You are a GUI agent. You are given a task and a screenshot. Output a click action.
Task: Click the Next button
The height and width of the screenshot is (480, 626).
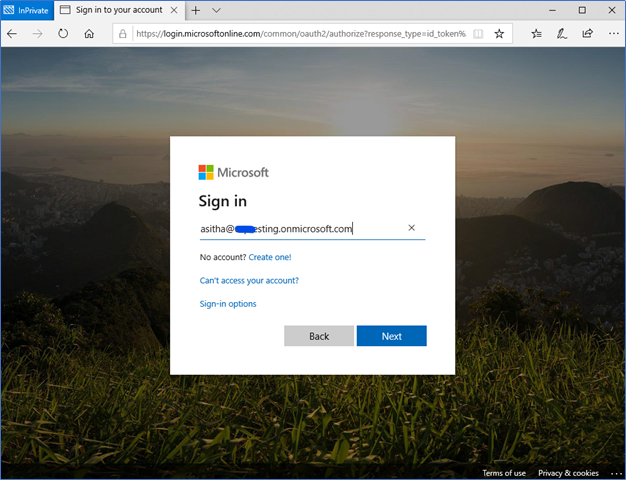tap(392, 336)
